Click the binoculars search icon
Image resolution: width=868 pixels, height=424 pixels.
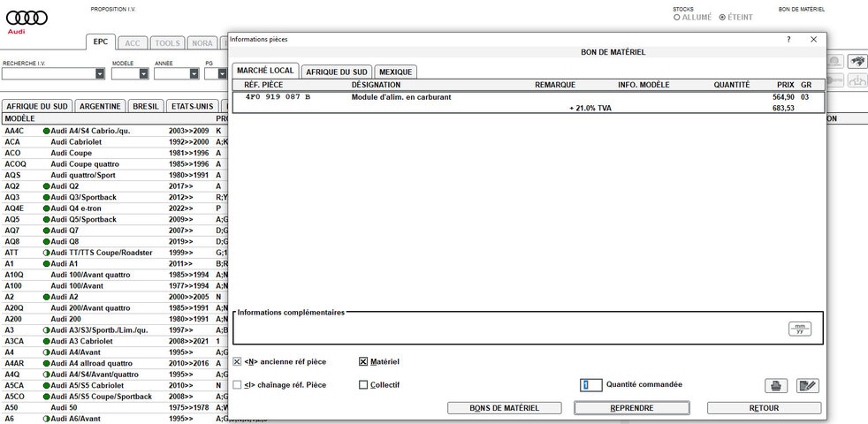click(x=858, y=60)
